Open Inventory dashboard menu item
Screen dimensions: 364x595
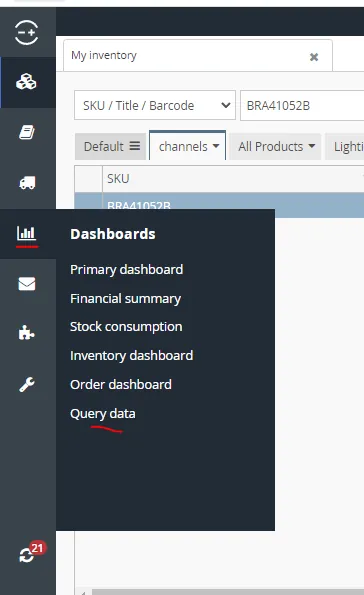click(x=131, y=356)
